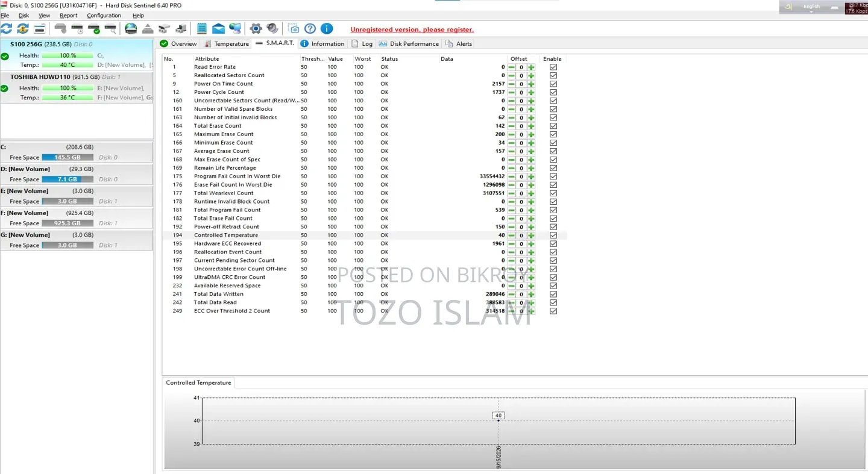Open help via the question mark icon

310,28
